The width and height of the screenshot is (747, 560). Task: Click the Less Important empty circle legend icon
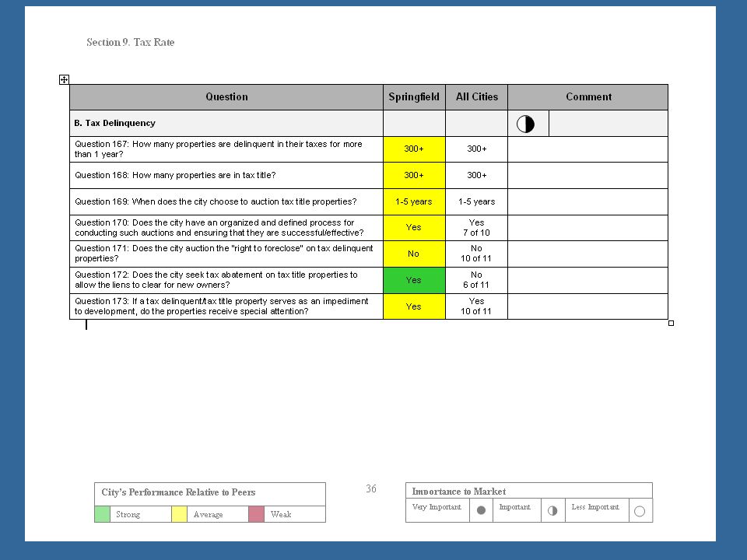coord(640,512)
